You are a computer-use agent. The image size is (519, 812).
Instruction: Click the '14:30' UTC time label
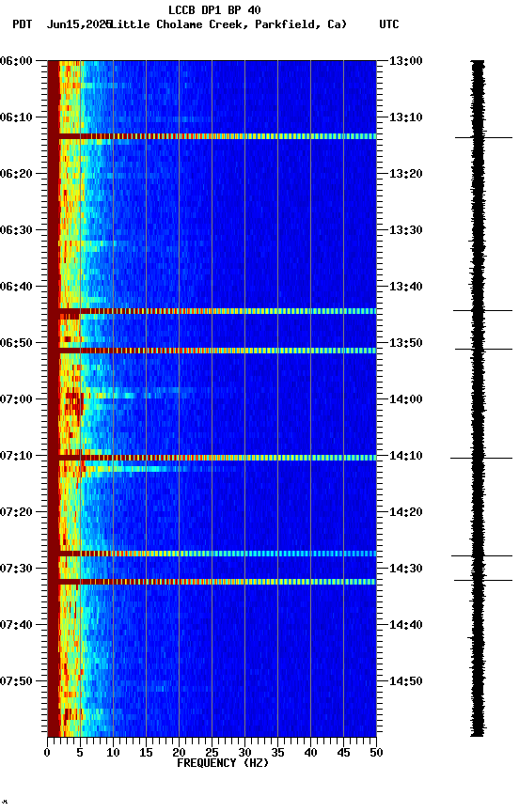point(406,570)
